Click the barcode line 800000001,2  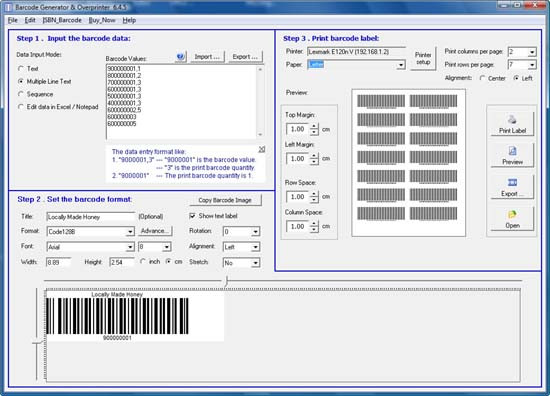click(124, 76)
